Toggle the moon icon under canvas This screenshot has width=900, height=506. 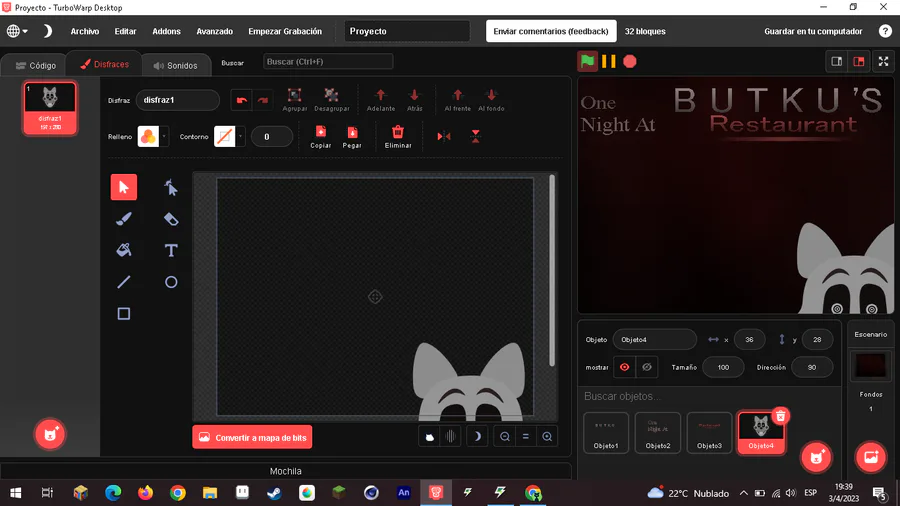(x=477, y=437)
